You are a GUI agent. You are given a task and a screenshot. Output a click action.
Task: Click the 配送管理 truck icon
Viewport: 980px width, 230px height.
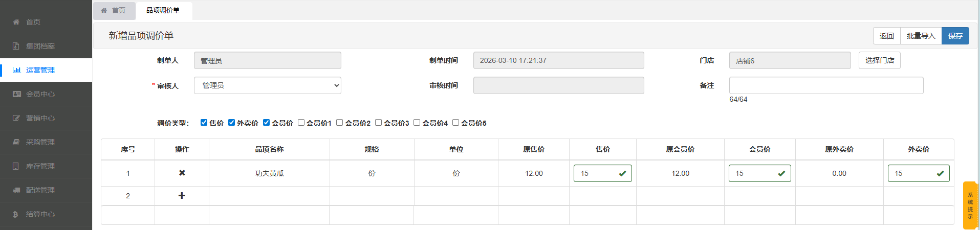coord(16,190)
